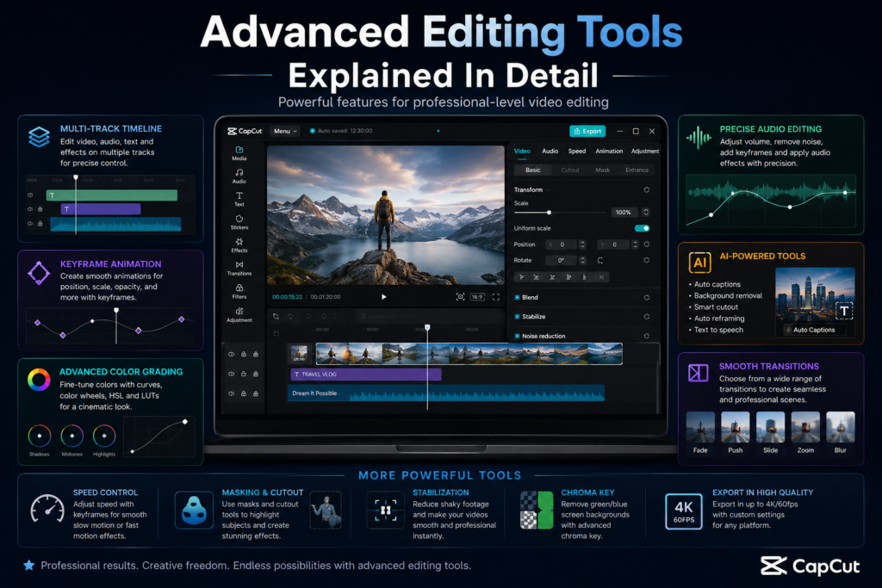Click the Rotate stepper arrows
Screen dimensions: 882x588
[582, 260]
